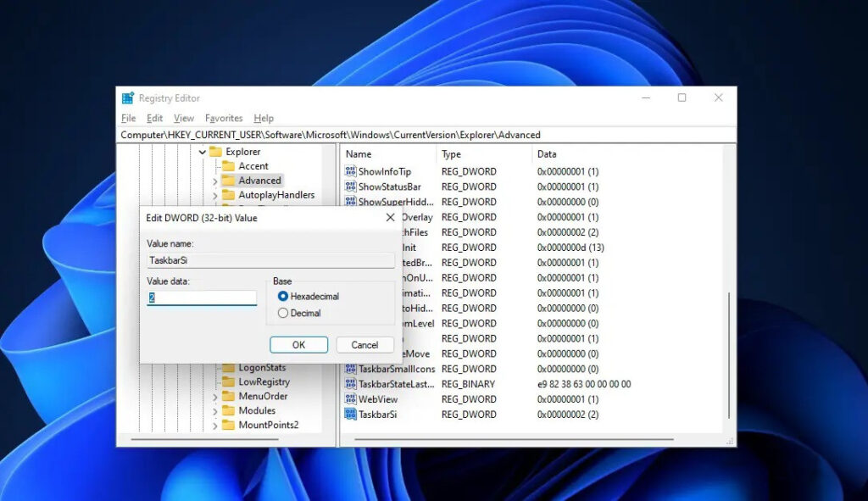The height and width of the screenshot is (501, 868).
Task: Select the TaskbarSi REG_DWORD icon
Action: click(x=350, y=415)
